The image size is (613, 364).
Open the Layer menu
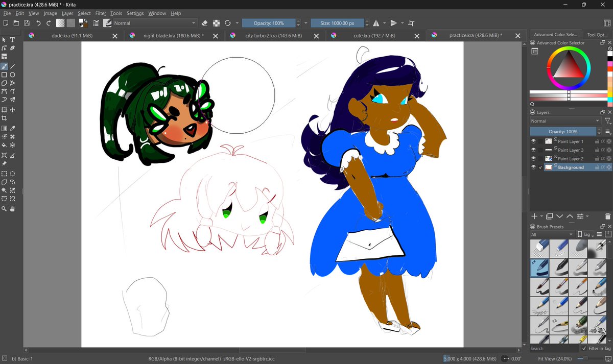[x=67, y=13]
